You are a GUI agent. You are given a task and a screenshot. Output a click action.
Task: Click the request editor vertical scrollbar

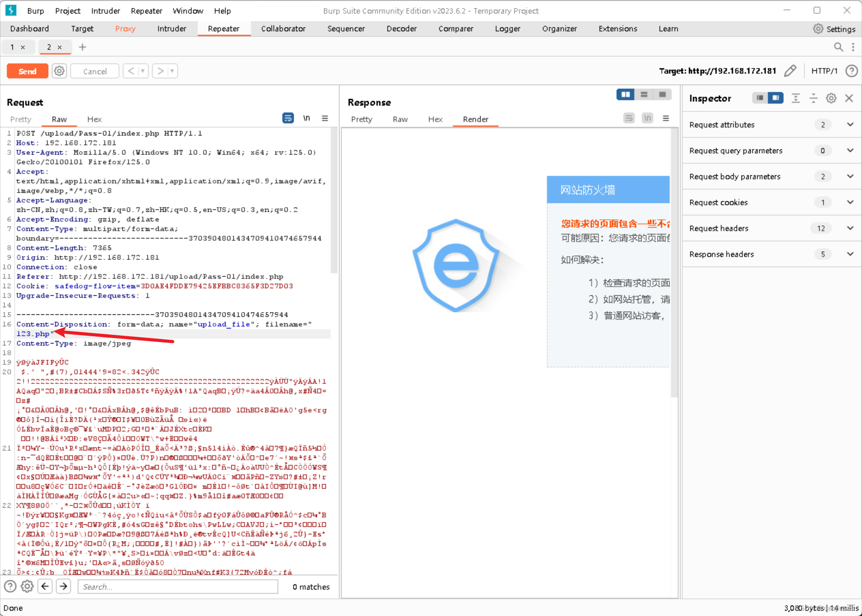pos(334,200)
